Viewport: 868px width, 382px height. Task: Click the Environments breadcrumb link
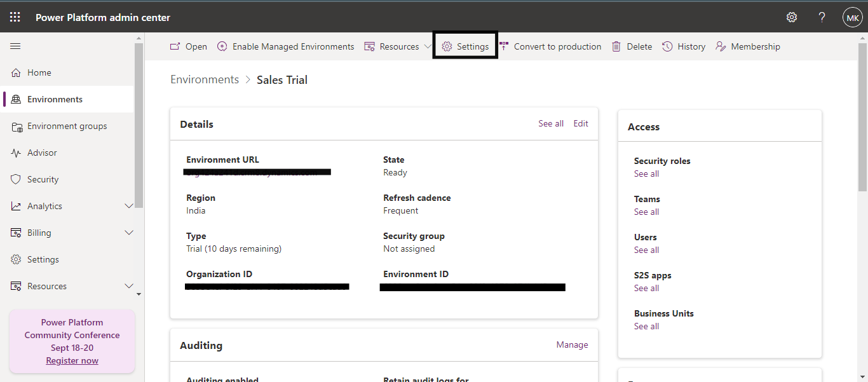tap(205, 79)
